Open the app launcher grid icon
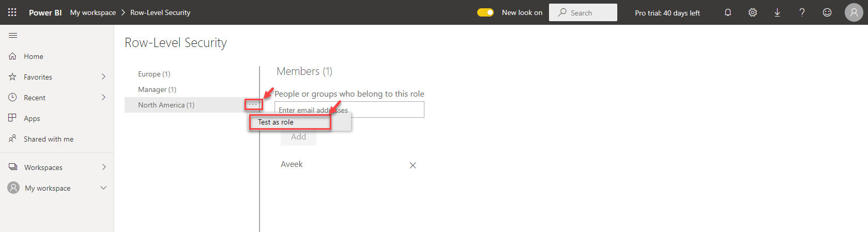The image size is (868, 232). pos(12,12)
